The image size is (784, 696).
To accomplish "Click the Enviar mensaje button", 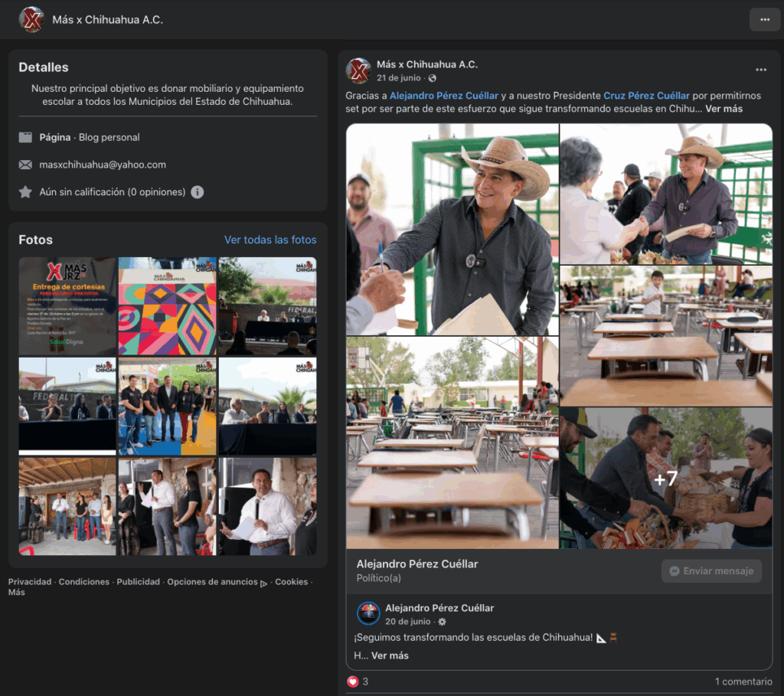I will [x=710, y=570].
